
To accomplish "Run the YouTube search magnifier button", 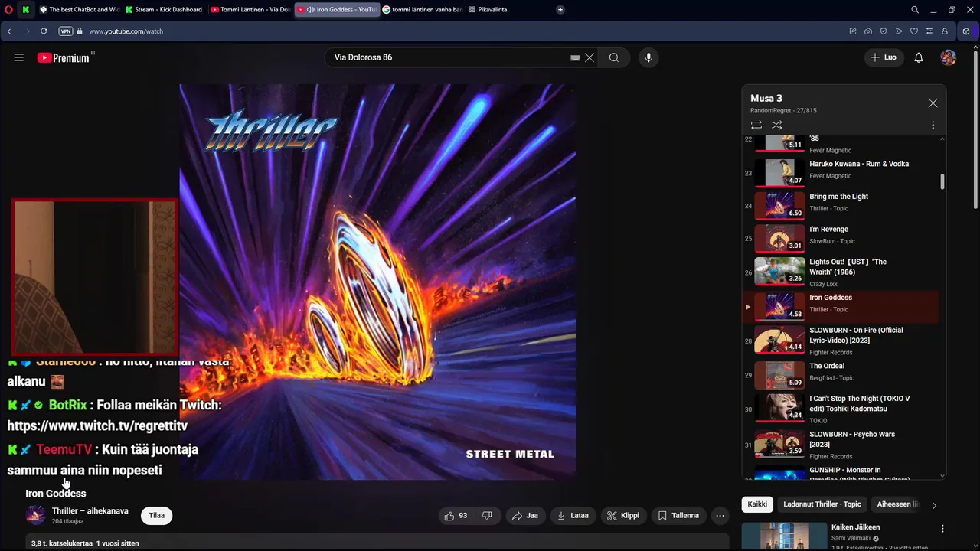I will pyautogui.click(x=614, y=57).
